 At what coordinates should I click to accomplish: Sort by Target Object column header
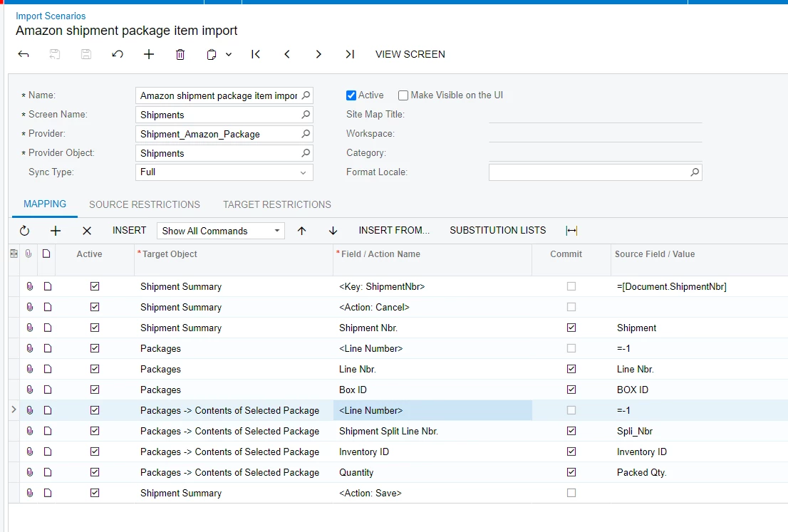pos(170,254)
